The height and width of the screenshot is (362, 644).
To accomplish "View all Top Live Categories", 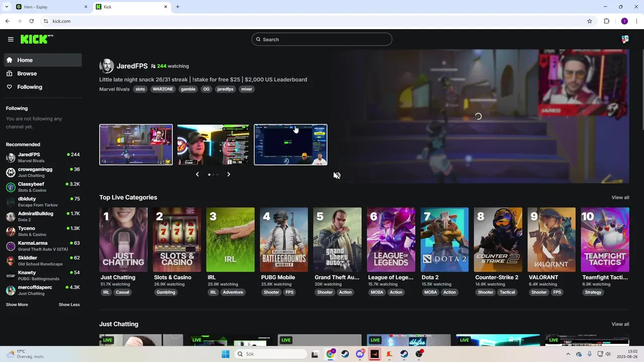I will [620, 198].
